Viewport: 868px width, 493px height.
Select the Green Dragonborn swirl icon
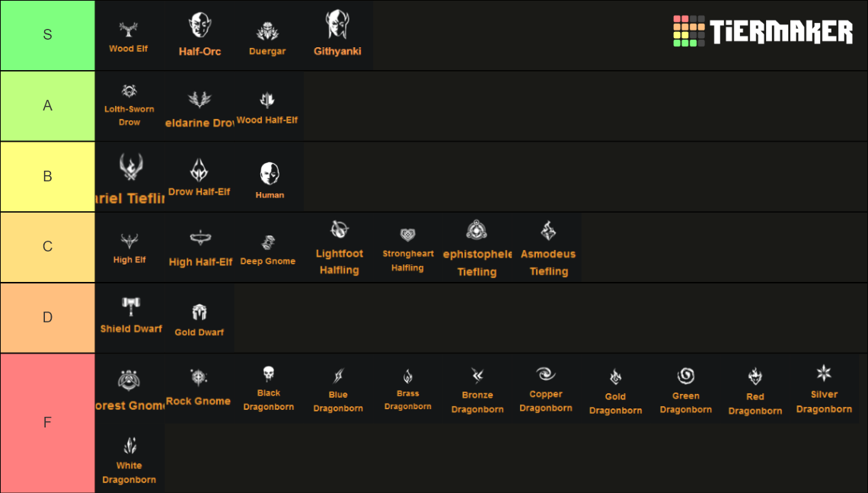pyautogui.click(x=685, y=376)
